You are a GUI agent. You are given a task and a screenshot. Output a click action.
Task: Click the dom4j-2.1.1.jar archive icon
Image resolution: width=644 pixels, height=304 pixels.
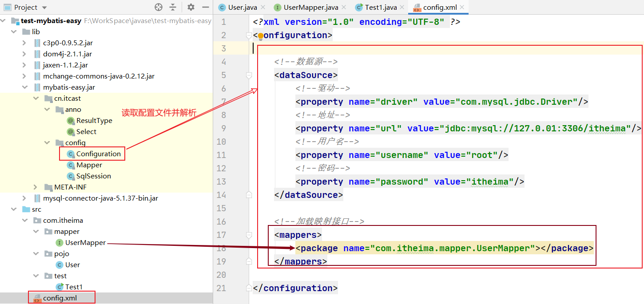37,54
